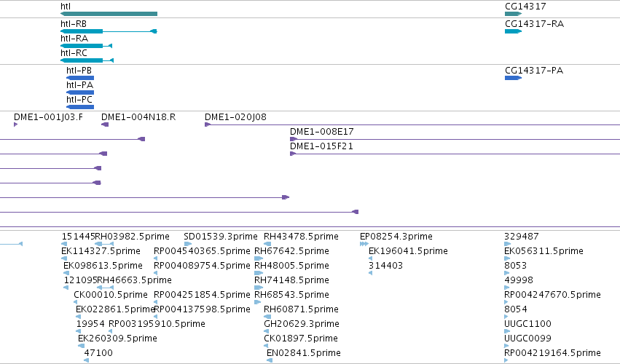This screenshot has width=620, height=364.
Task: Select the htl-PC protein feature
Action: 80,107
